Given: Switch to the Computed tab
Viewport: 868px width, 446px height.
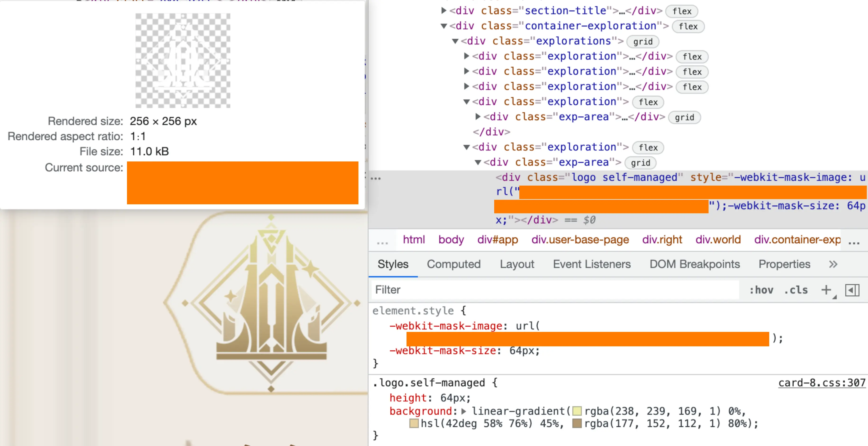Looking at the screenshot, I should (453, 264).
